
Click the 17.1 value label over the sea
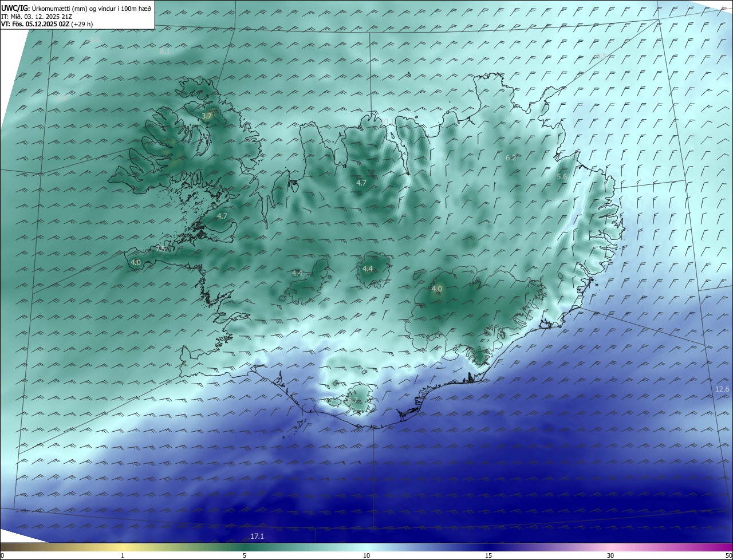coord(257,537)
